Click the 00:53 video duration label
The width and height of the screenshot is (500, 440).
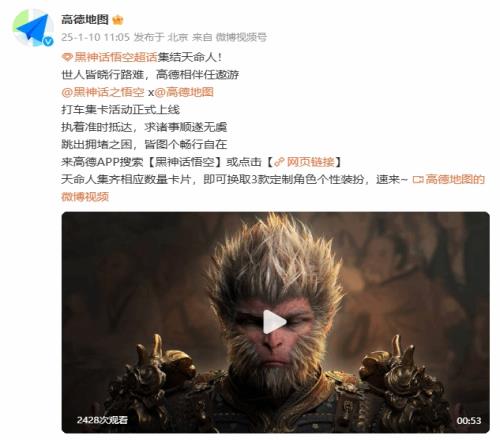click(469, 421)
